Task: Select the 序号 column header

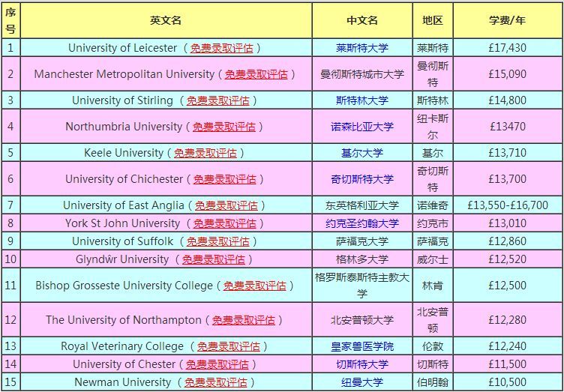Action: click(x=10, y=20)
